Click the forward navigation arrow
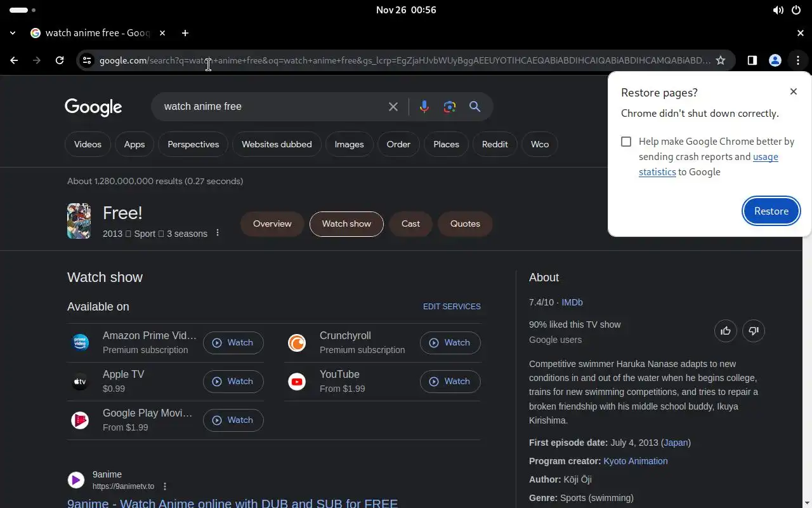812x508 pixels. click(x=37, y=60)
